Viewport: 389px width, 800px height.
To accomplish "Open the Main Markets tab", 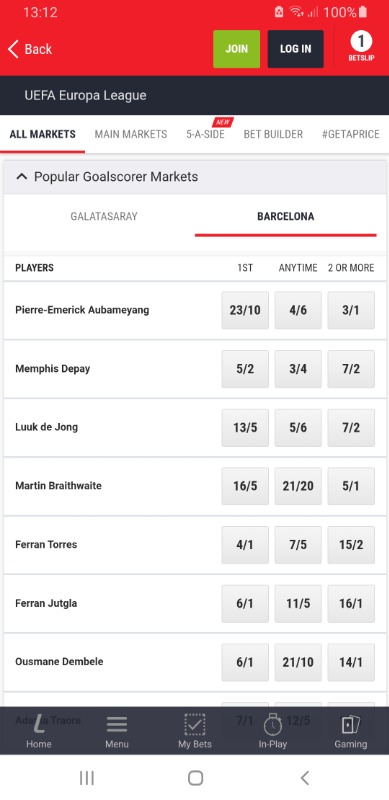I will pyautogui.click(x=131, y=134).
